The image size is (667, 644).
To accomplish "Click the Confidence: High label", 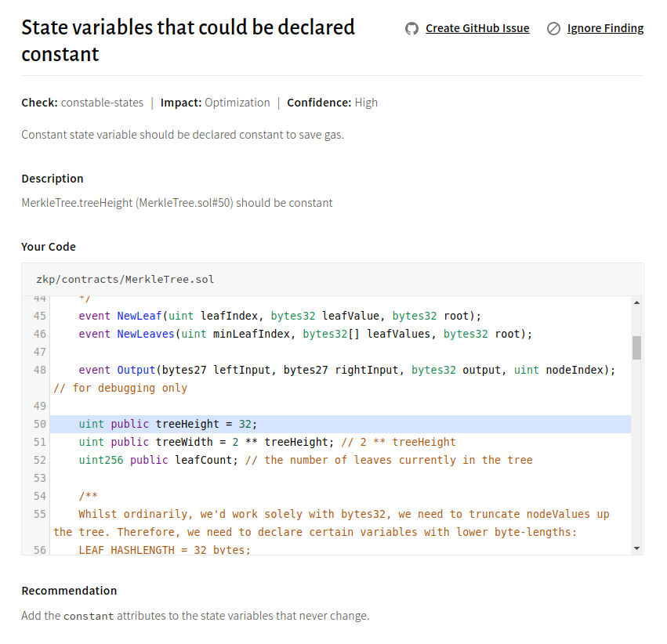I will (332, 103).
